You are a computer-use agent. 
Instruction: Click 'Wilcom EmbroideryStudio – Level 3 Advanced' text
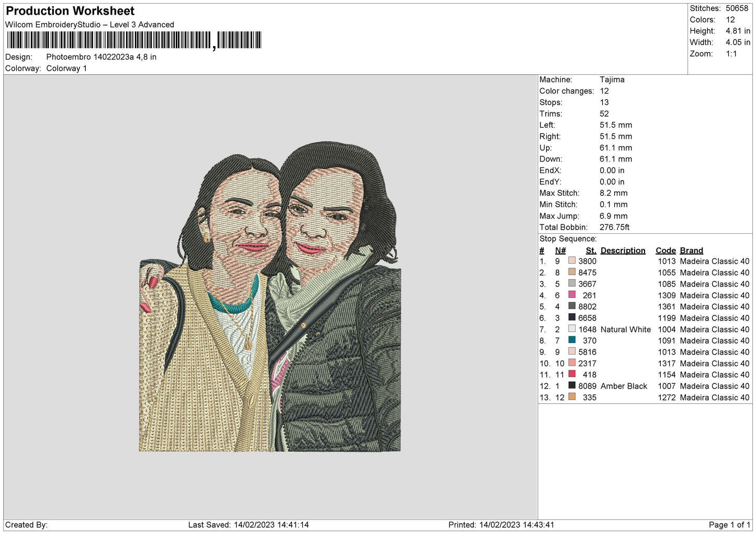(x=89, y=25)
